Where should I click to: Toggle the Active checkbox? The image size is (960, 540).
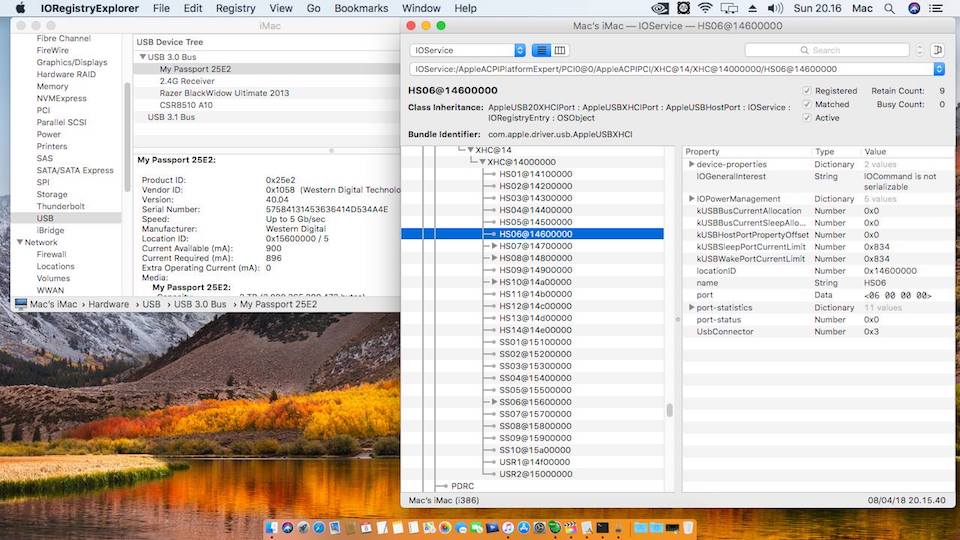[806, 118]
